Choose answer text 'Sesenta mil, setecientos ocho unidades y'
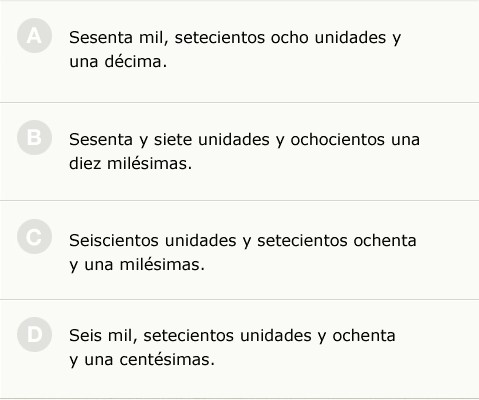Viewport: 479px width, 400px height. pyautogui.click(x=235, y=38)
